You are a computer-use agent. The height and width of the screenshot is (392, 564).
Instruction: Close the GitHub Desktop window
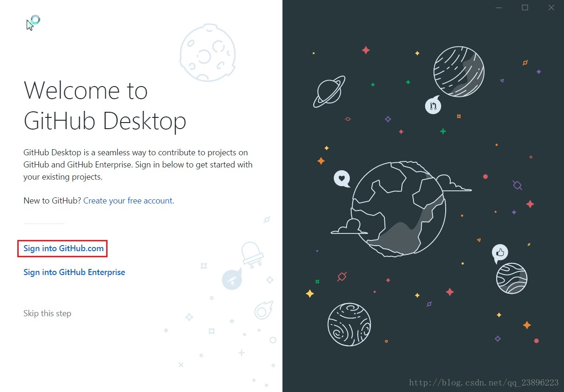[551, 7]
